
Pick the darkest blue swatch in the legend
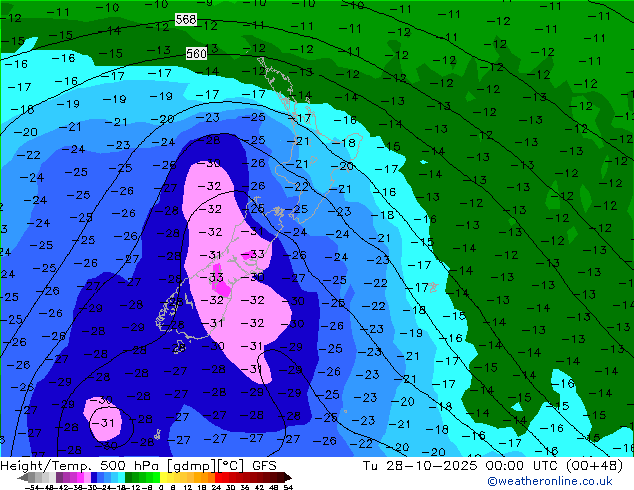[x=94, y=477]
